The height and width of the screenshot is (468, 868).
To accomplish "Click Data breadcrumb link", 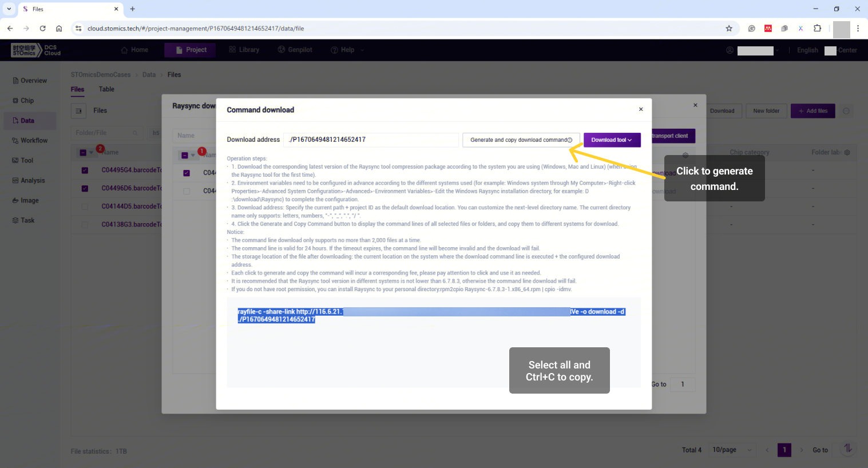I will tap(149, 75).
